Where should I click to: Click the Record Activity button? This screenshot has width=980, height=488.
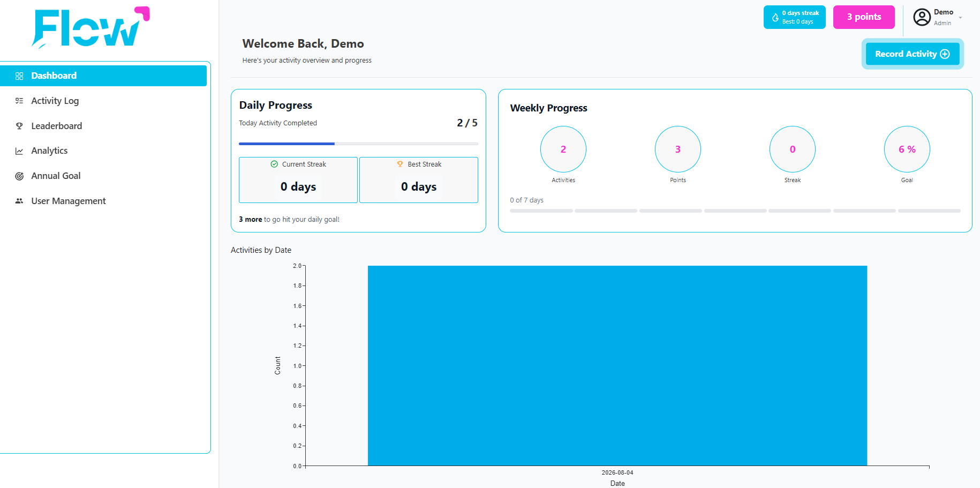coord(913,54)
